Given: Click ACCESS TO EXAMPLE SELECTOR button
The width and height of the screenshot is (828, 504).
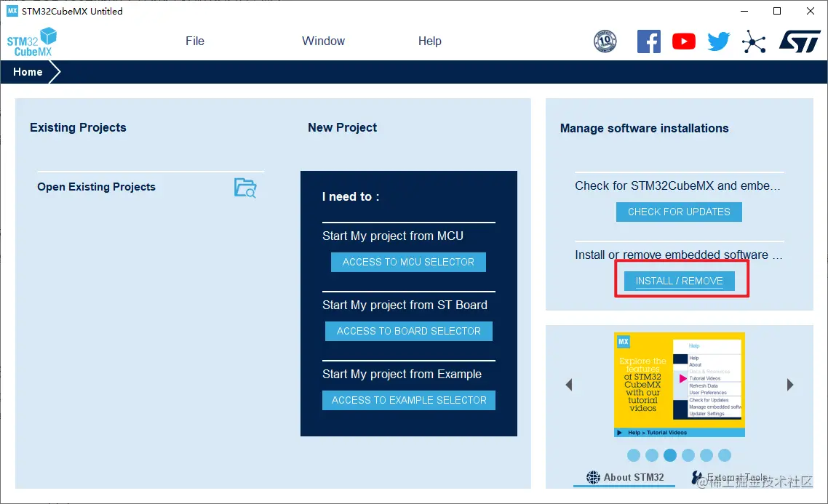Looking at the screenshot, I should tap(409, 401).
